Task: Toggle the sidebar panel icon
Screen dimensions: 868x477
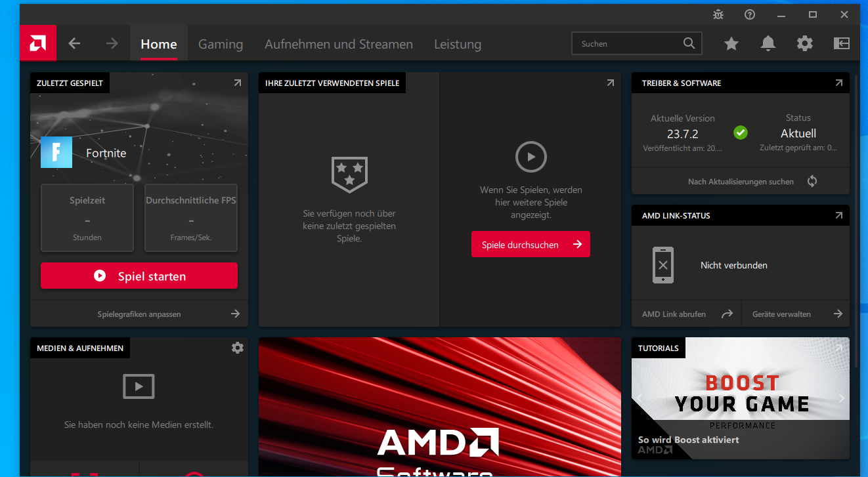Action: pyautogui.click(x=842, y=43)
